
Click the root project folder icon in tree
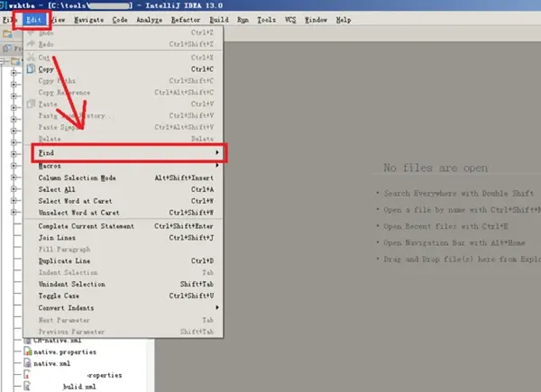(x=15, y=61)
